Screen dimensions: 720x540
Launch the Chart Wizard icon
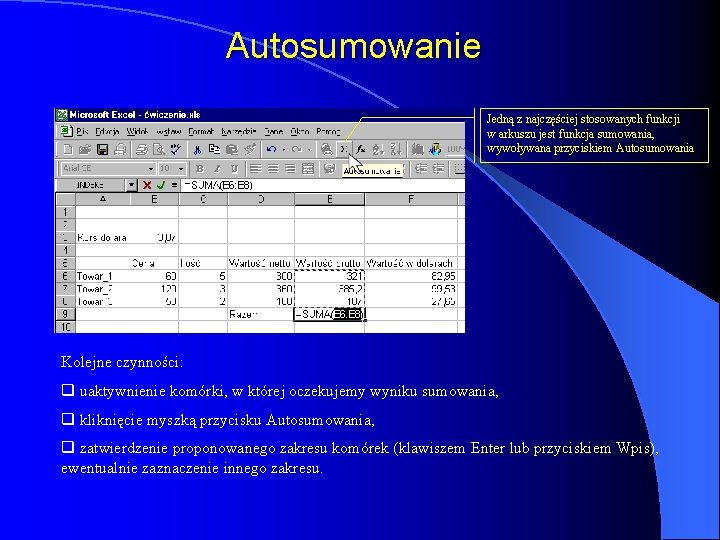[x=417, y=150]
